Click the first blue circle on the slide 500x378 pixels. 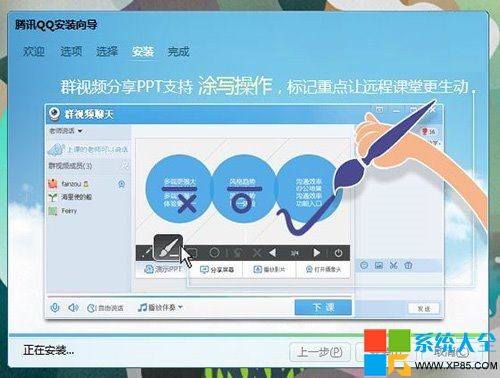[x=179, y=189]
